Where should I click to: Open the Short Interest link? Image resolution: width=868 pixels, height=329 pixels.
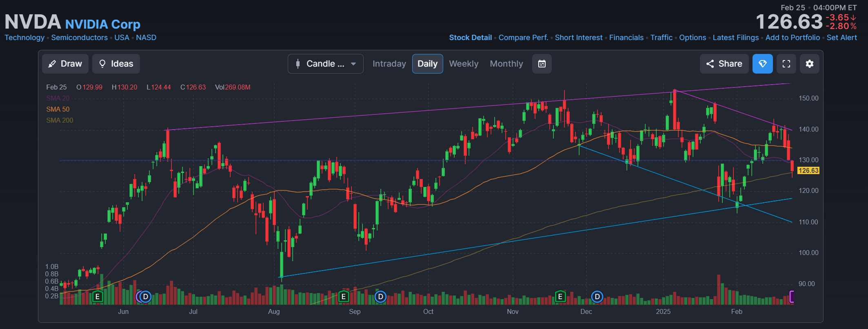[579, 38]
